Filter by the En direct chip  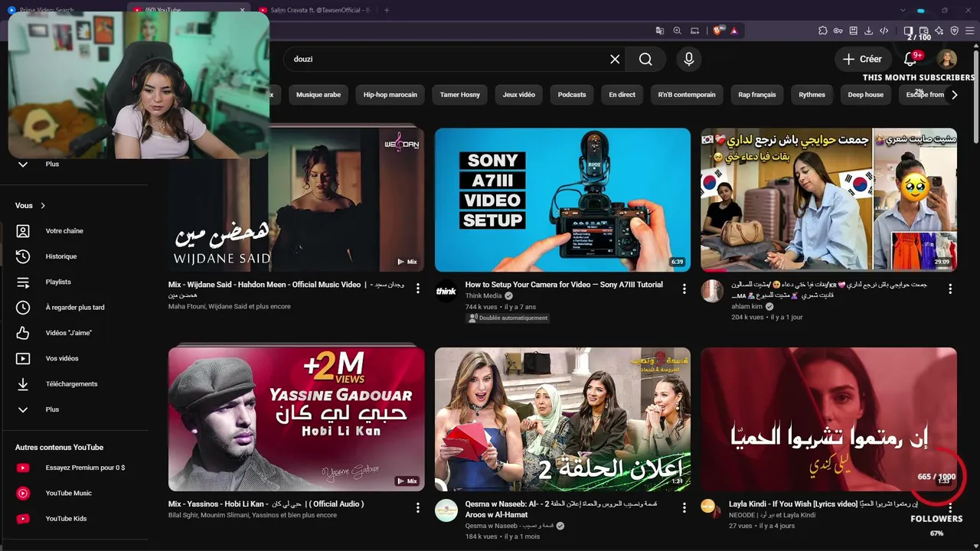pos(622,95)
